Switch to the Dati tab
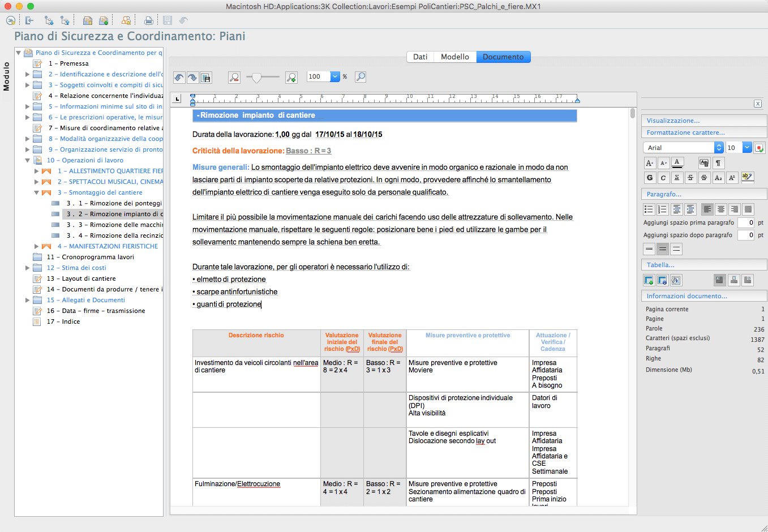Image resolution: width=768 pixels, height=532 pixels. [x=420, y=57]
